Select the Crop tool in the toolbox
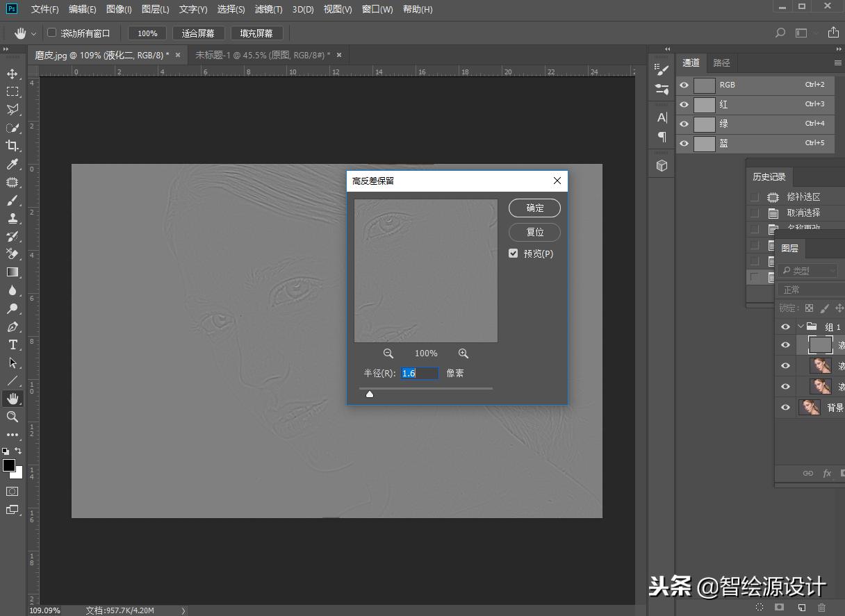 (x=13, y=146)
